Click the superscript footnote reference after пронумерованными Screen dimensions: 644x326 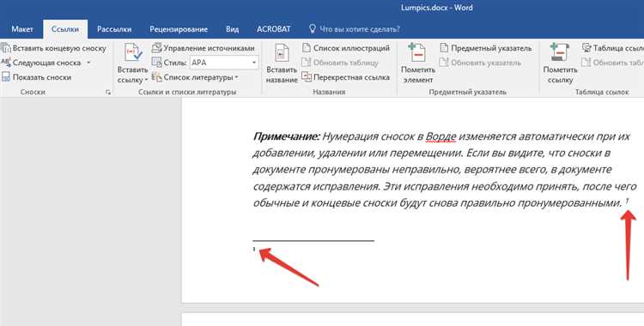[627, 201]
